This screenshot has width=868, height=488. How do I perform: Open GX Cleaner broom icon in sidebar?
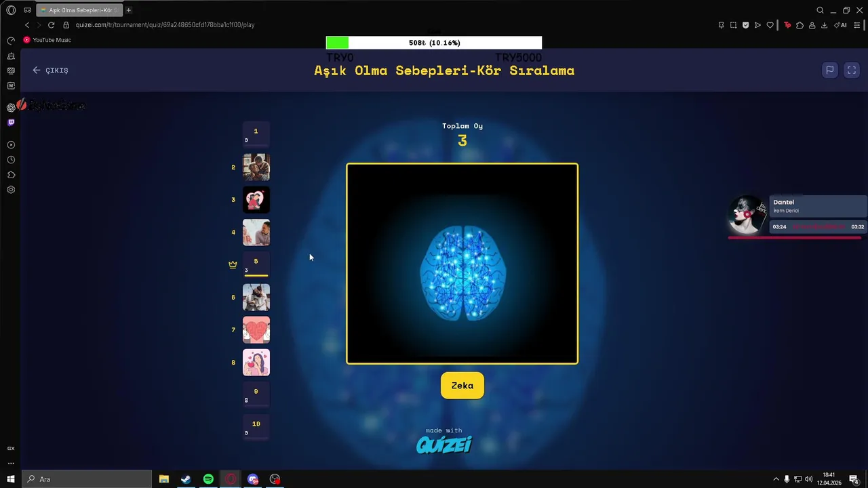click(11, 56)
